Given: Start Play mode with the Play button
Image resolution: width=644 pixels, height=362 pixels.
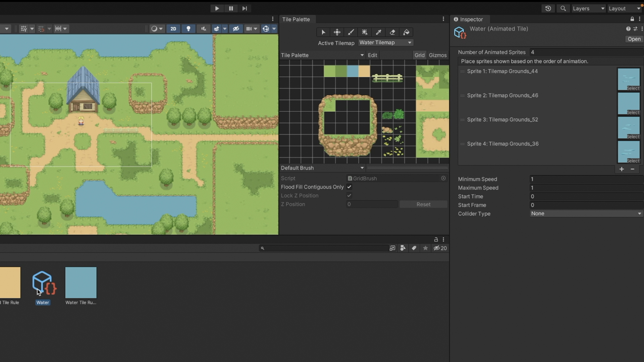Looking at the screenshot, I should (217, 8).
